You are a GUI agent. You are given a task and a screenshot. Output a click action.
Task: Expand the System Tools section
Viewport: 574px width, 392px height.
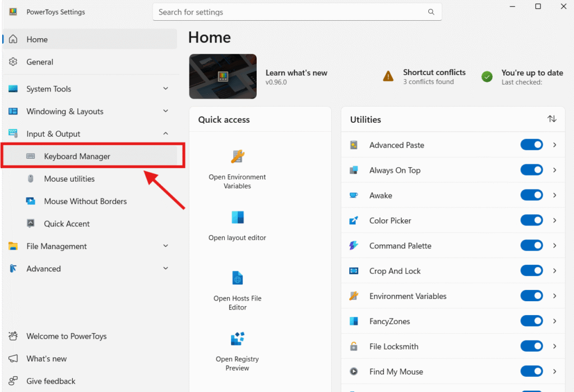pos(165,89)
